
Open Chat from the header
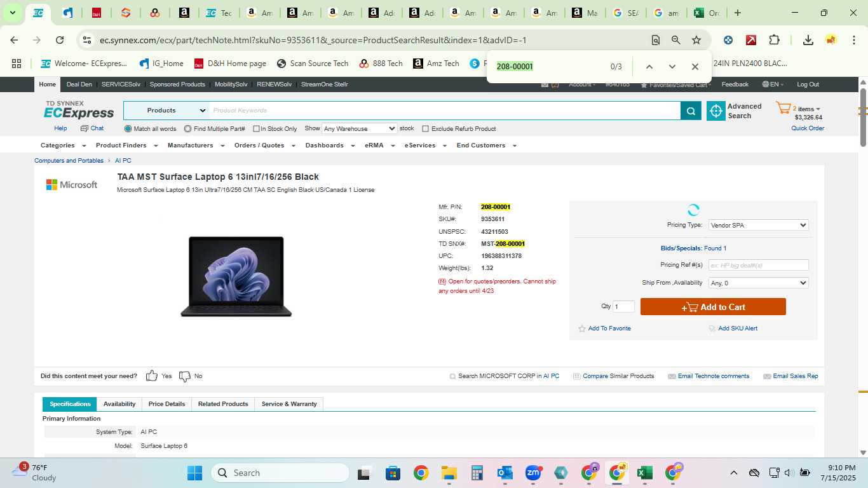[92, 128]
